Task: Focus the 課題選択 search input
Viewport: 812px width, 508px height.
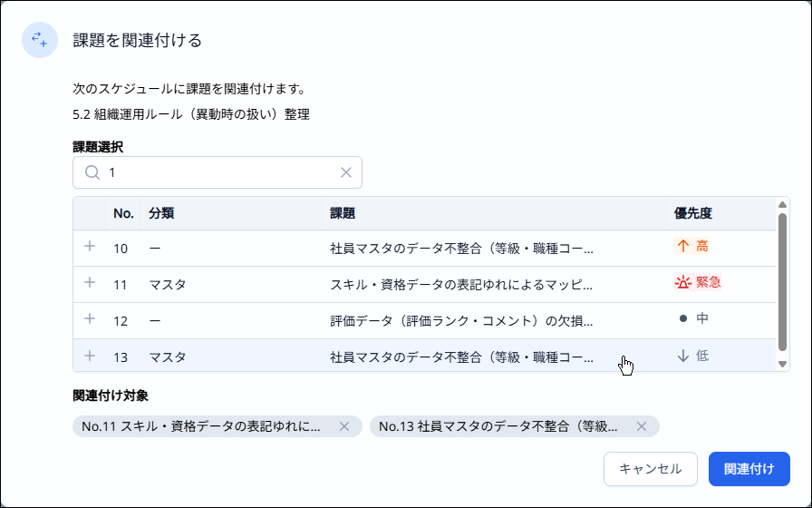Action: pyautogui.click(x=217, y=172)
